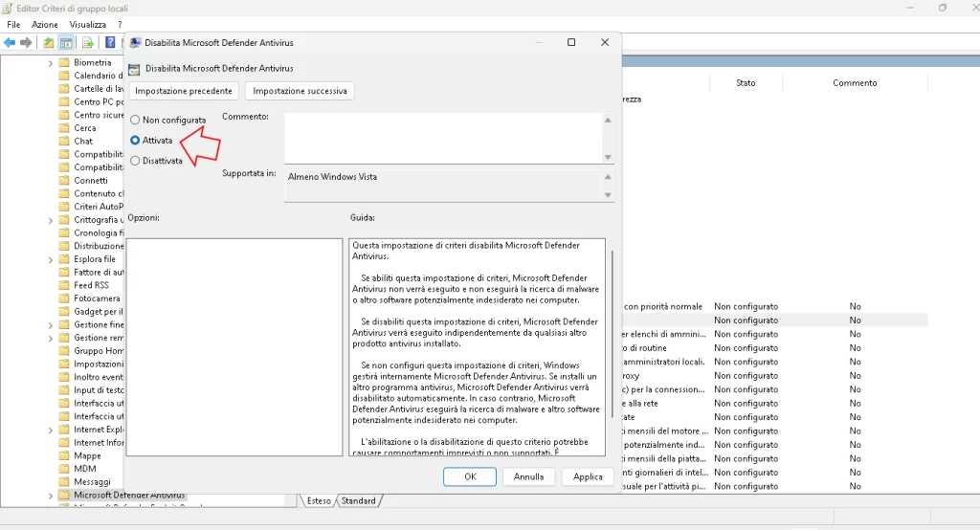Click the Applica button
This screenshot has width=980, height=530.
(x=589, y=476)
